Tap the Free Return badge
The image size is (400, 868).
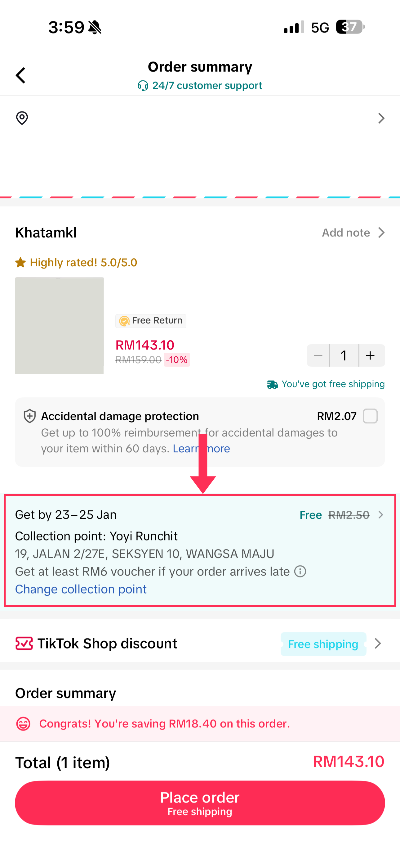pyautogui.click(x=151, y=320)
